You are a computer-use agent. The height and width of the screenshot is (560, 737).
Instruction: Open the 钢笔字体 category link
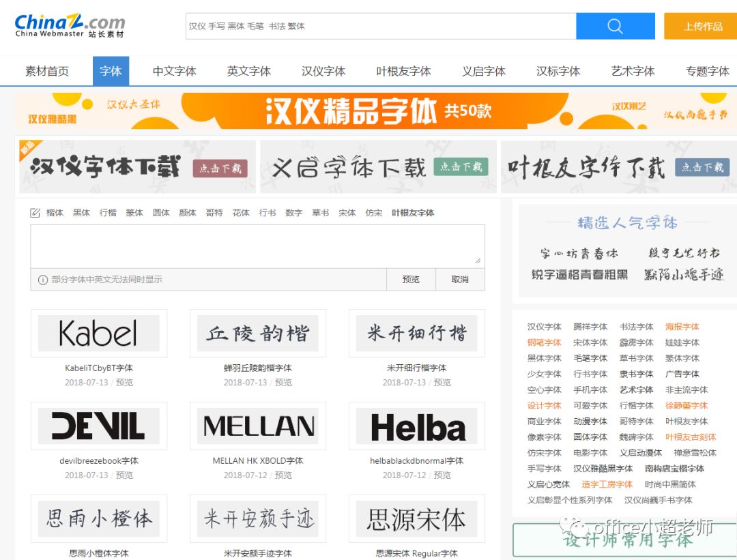545,342
